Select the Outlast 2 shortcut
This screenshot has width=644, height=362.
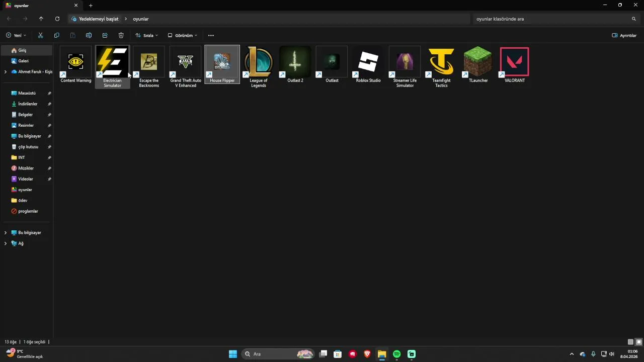295,65
